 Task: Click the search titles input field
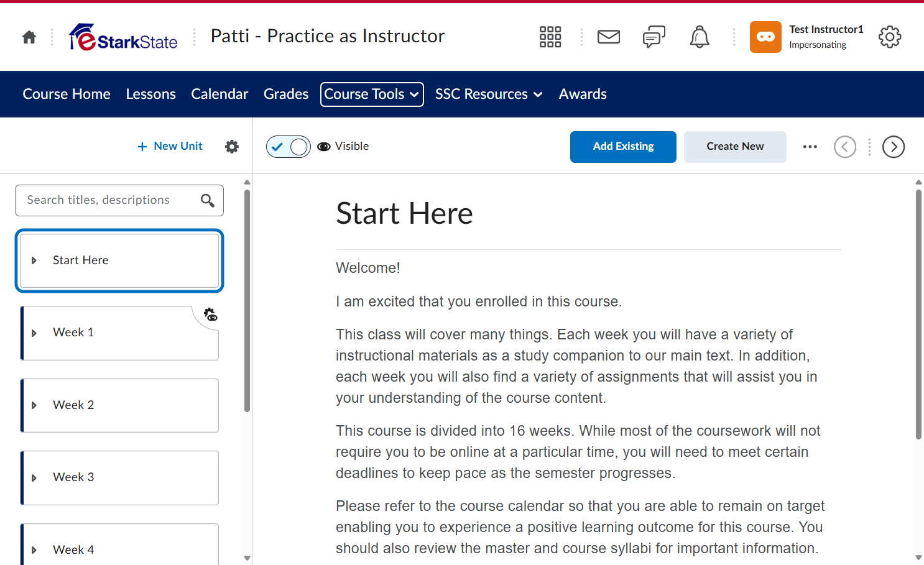tap(119, 200)
